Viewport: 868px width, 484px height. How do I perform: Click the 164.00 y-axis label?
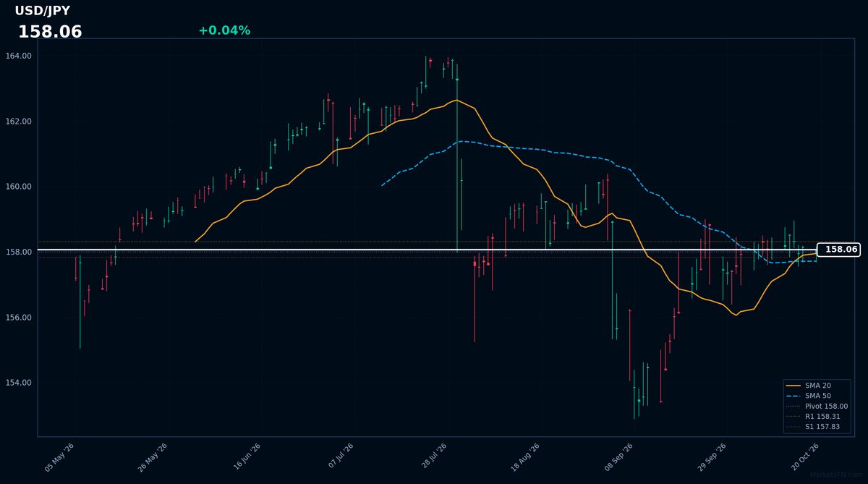[19, 56]
